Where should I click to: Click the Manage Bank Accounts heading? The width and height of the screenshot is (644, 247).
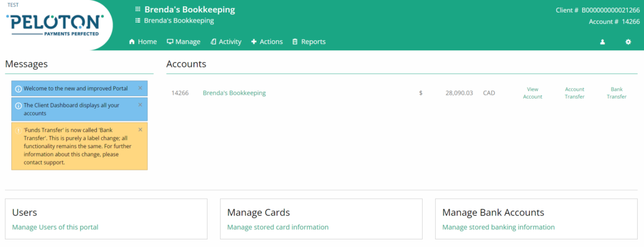(493, 212)
